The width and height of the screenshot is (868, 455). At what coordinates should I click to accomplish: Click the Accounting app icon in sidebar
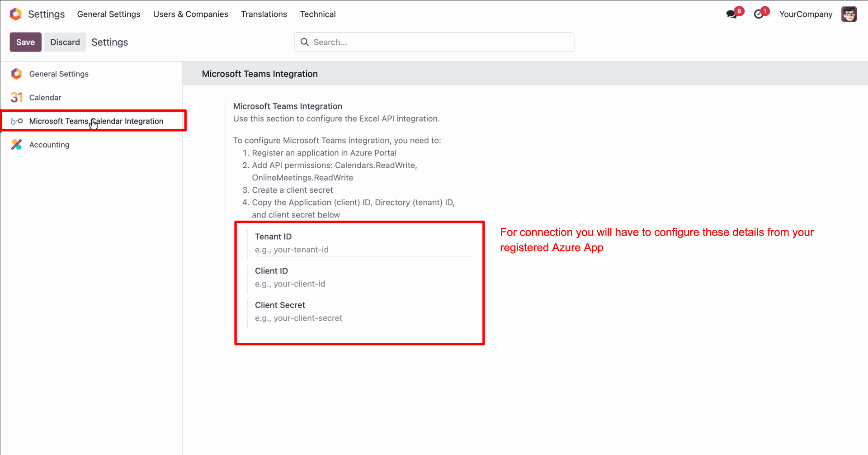point(17,145)
